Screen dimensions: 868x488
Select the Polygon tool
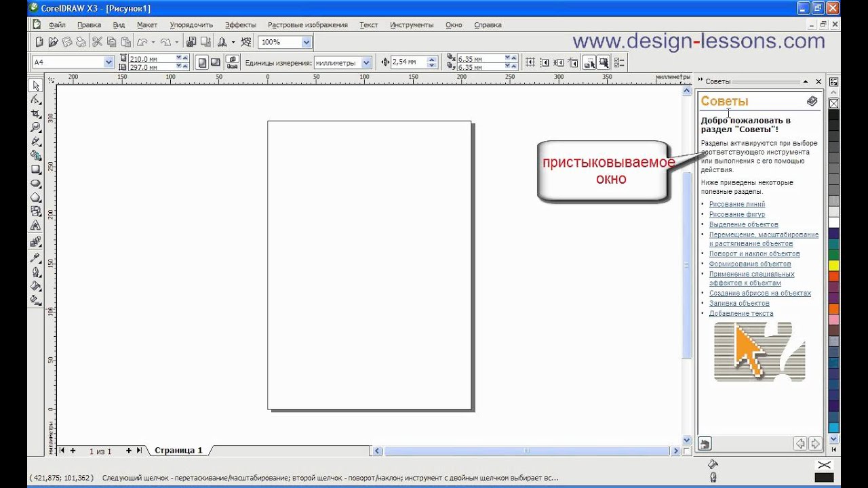(x=35, y=198)
